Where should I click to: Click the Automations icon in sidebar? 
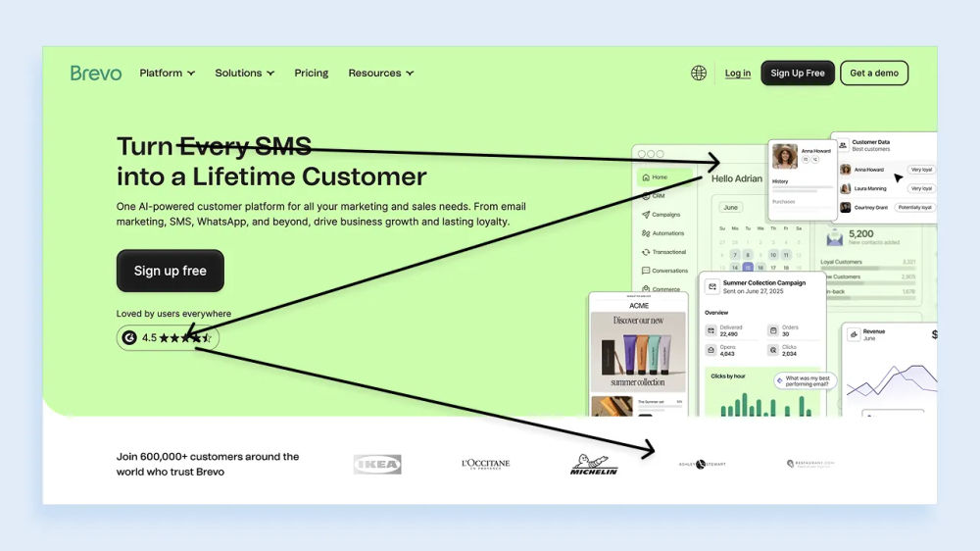point(646,233)
